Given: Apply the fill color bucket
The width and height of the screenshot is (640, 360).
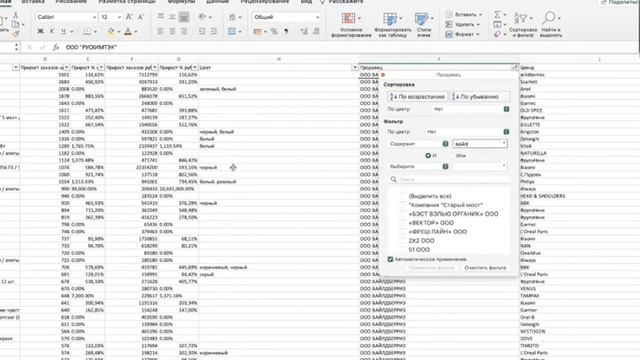Looking at the screenshot, I should 111,31.
